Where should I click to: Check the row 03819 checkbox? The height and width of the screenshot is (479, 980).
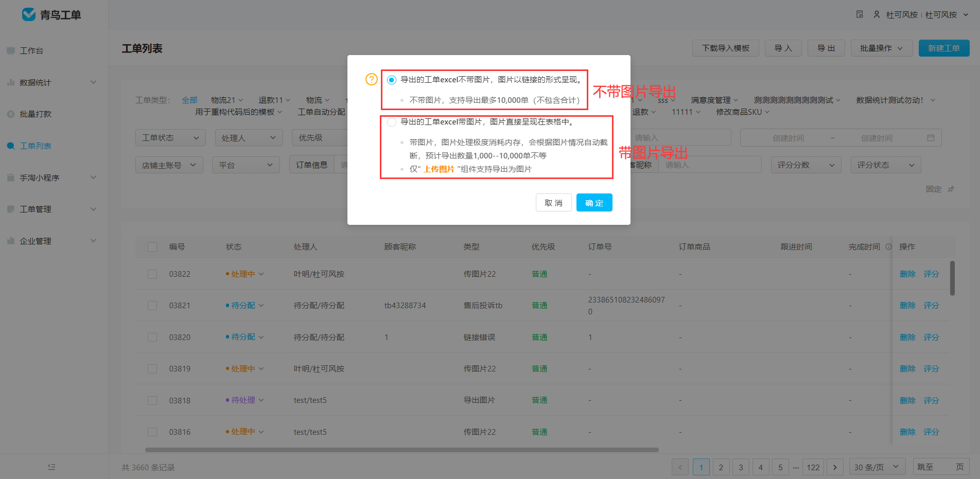pos(152,369)
